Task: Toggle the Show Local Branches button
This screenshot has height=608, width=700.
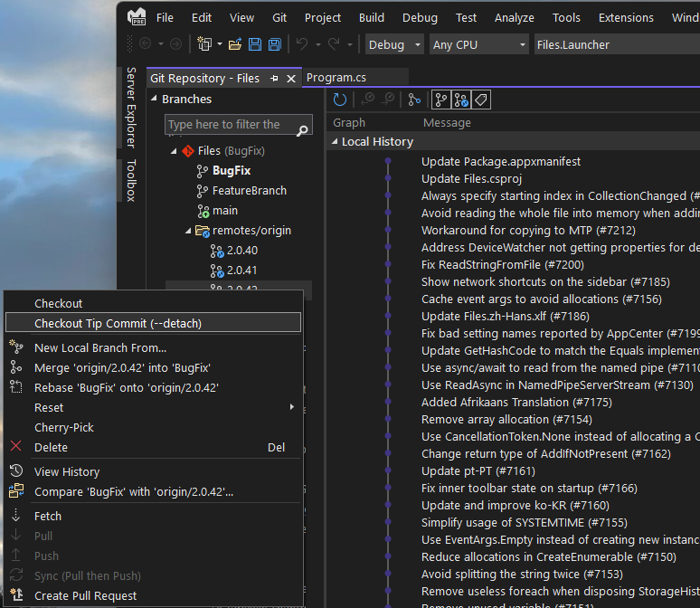Action: [441, 100]
